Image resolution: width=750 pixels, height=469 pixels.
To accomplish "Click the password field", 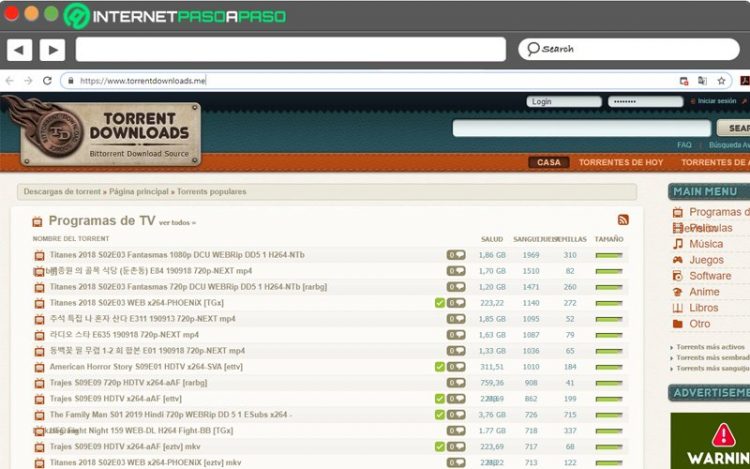I will click(646, 101).
